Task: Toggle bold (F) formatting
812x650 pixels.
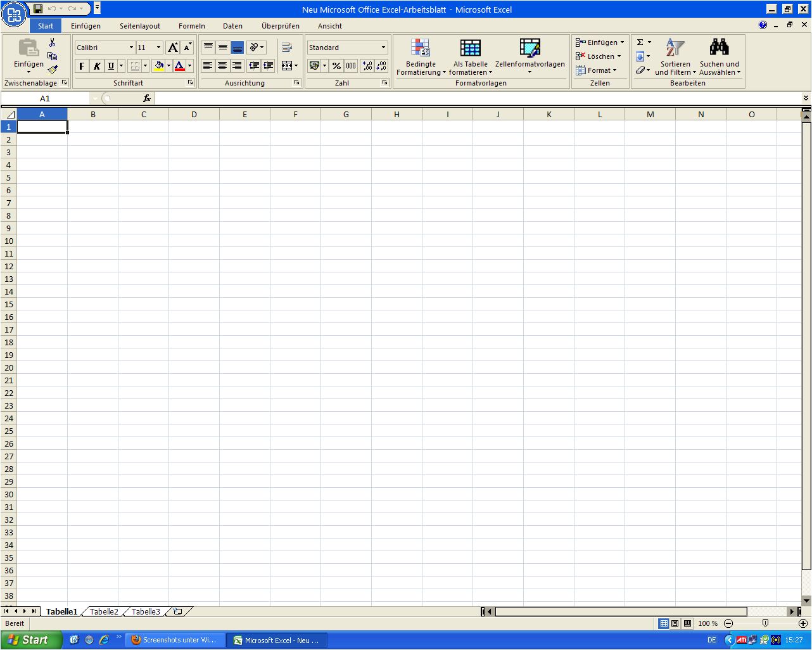Action: (82, 66)
